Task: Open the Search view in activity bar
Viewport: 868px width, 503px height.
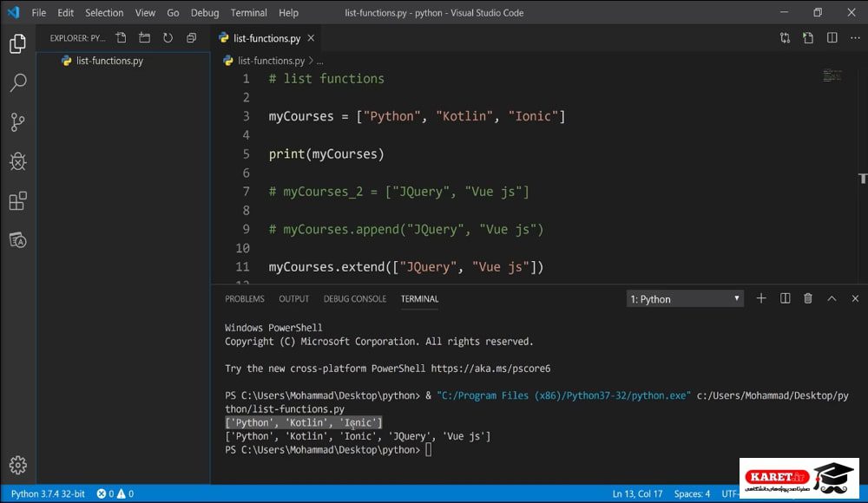Action: 17,83
